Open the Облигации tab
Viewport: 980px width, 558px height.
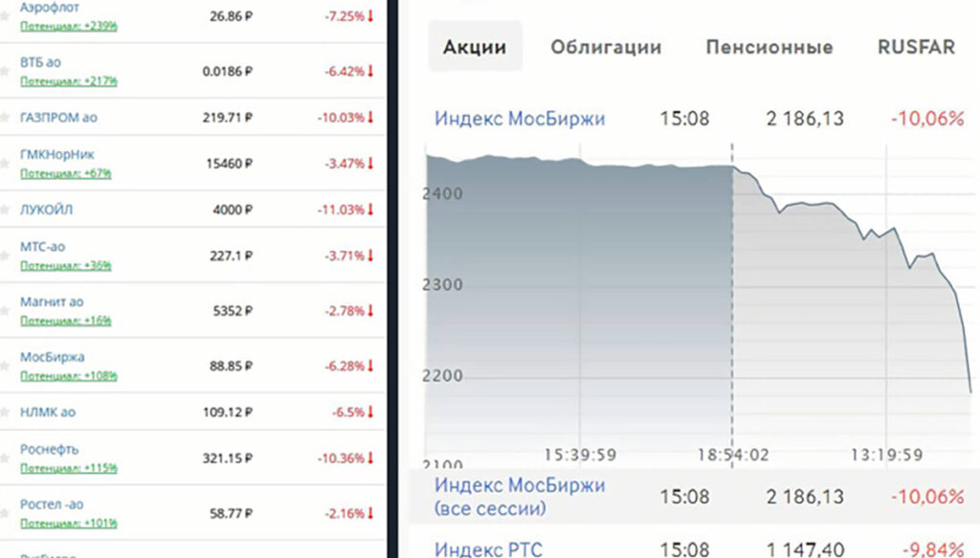[606, 47]
